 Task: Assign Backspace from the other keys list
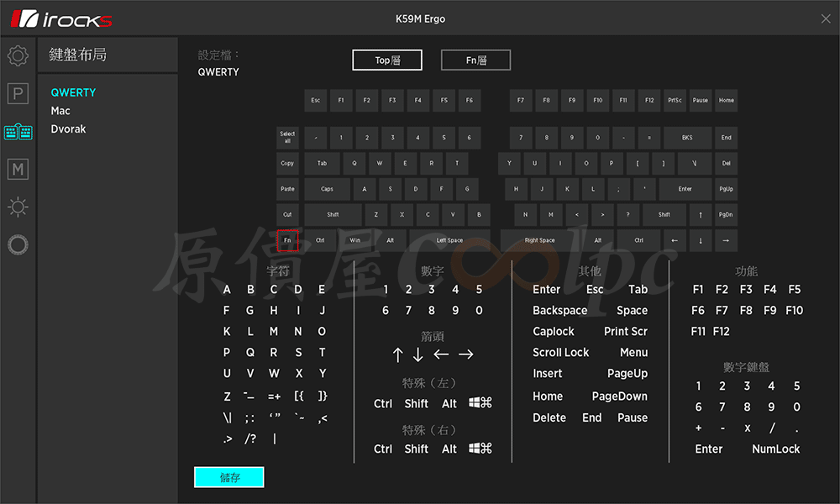click(559, 310)
